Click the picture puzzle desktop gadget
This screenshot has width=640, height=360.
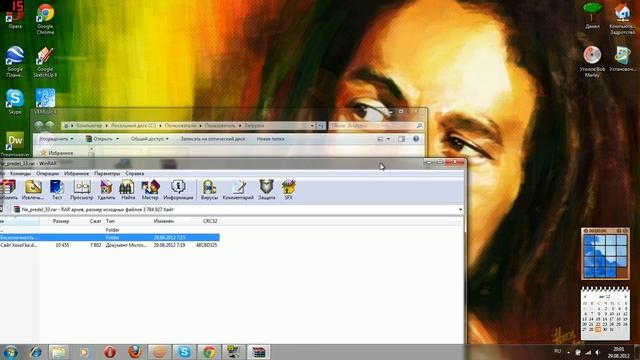605,254
